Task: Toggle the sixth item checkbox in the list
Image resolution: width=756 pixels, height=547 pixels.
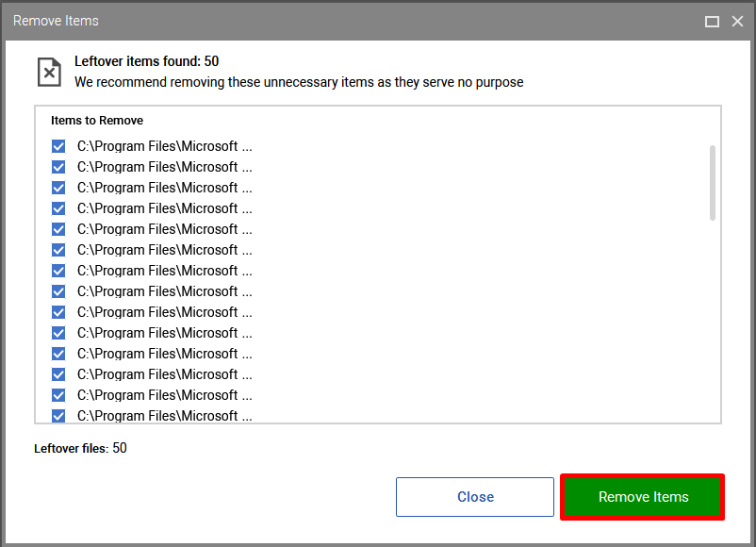Action: click(x=58, y=250)
